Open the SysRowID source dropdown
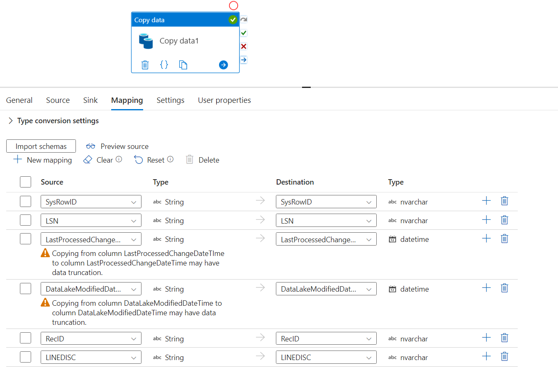558x392 pixels. [x=91, y=202]
